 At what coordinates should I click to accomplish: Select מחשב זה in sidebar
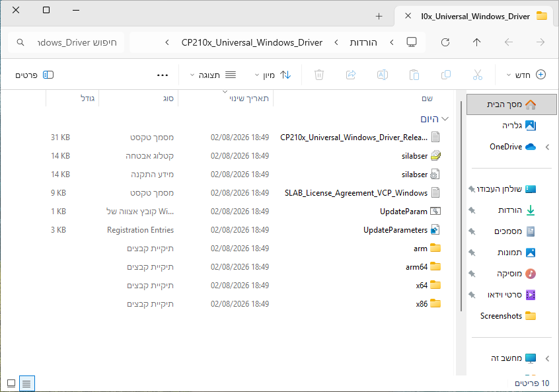pos(513,358)
